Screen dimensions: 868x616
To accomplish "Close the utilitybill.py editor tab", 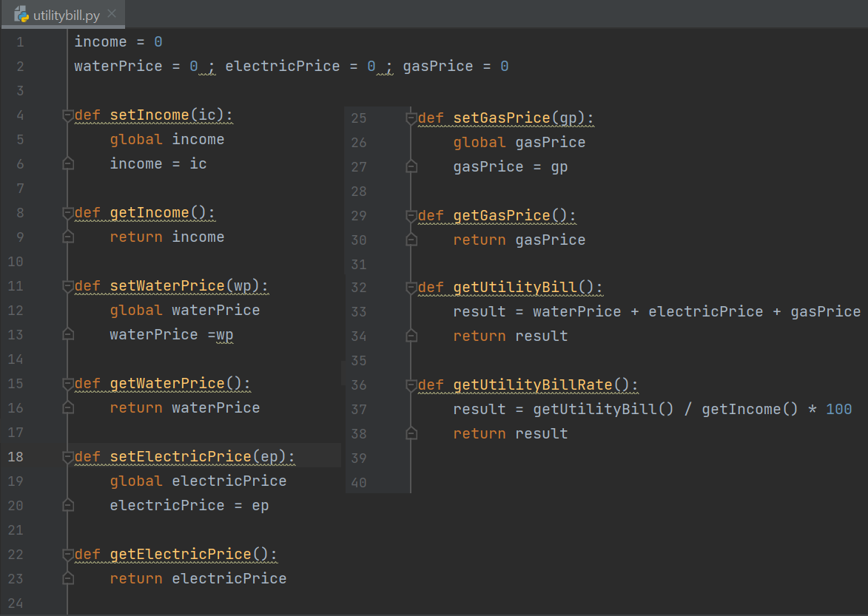I will pyautogui.click(x=112, y=14).
